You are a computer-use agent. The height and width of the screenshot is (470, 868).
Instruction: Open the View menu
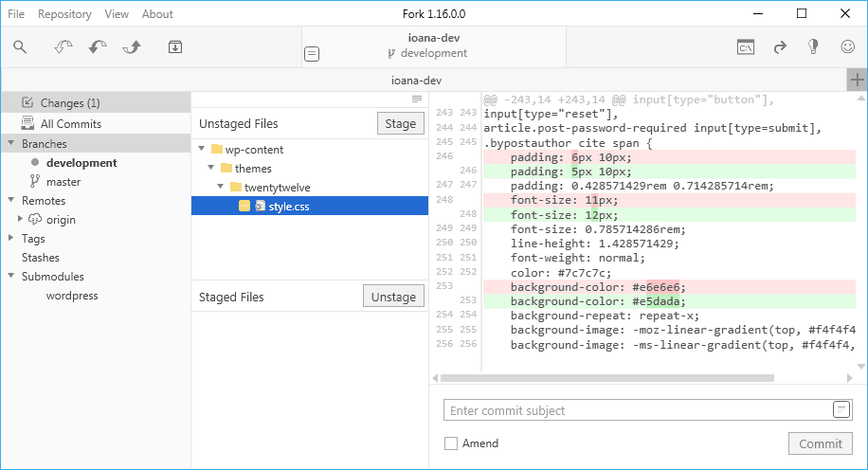tap(117, 14)
